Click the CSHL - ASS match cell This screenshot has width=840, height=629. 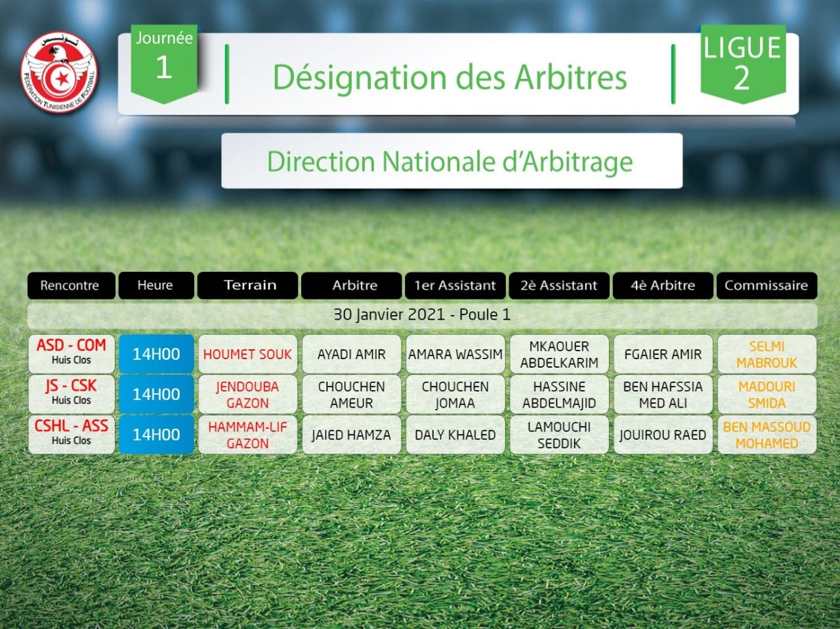71,434
